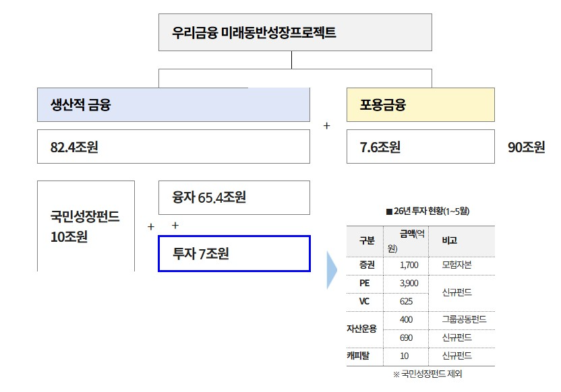Select the PE row label
This screenshot has width=561, height=392.
click(364, 283)
